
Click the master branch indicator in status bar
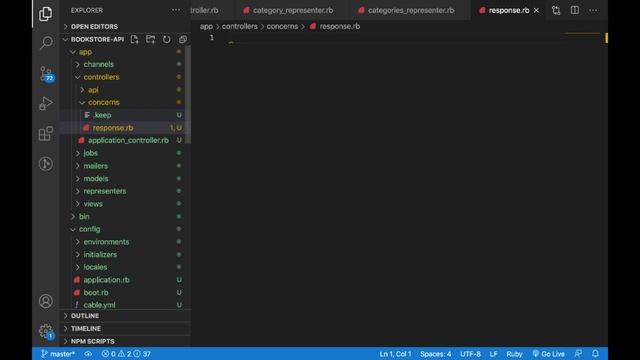point(58,354)
